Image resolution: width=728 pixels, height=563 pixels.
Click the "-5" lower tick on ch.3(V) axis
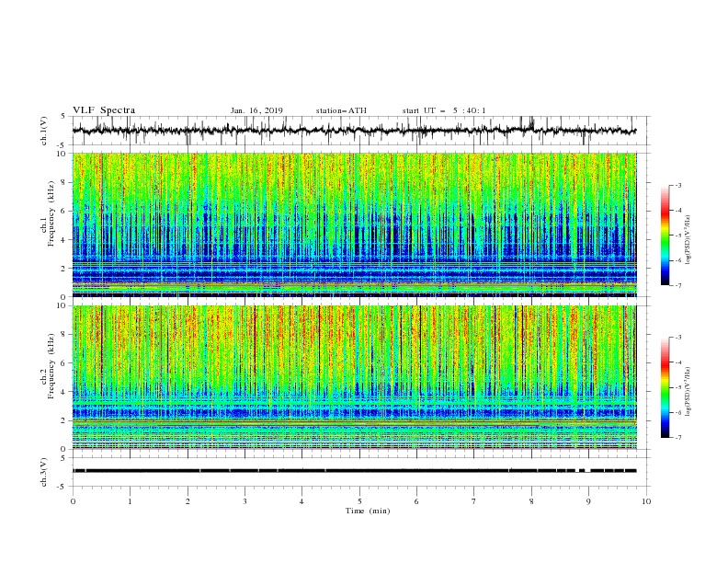[62, 487]
